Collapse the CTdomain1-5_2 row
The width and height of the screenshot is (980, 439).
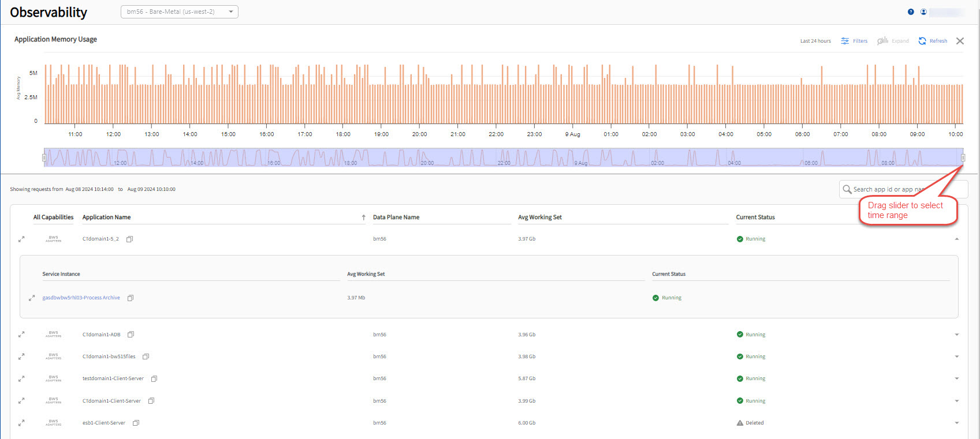coord(957,239)
